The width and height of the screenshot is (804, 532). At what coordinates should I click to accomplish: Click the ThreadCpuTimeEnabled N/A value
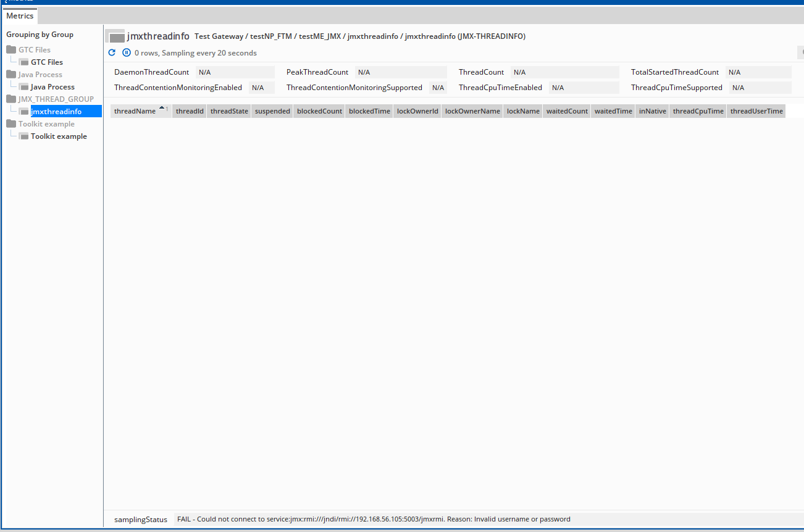coord(584,88)
